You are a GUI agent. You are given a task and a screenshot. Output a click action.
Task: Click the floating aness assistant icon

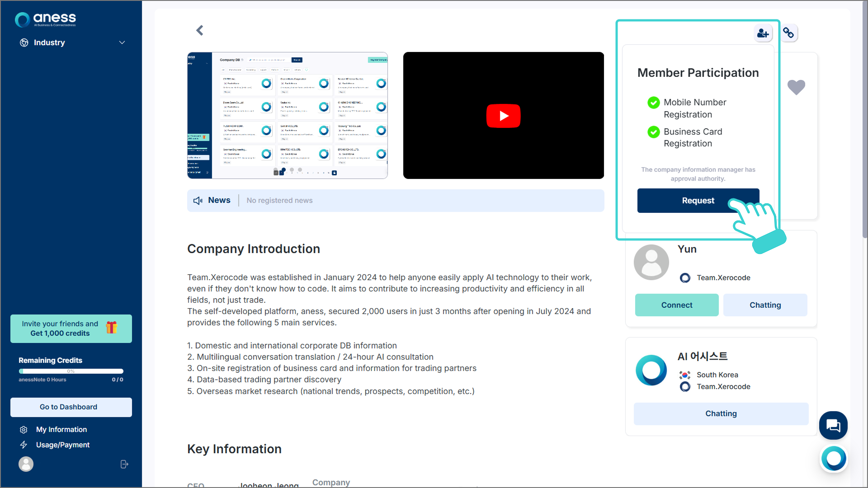coord(834,459)
